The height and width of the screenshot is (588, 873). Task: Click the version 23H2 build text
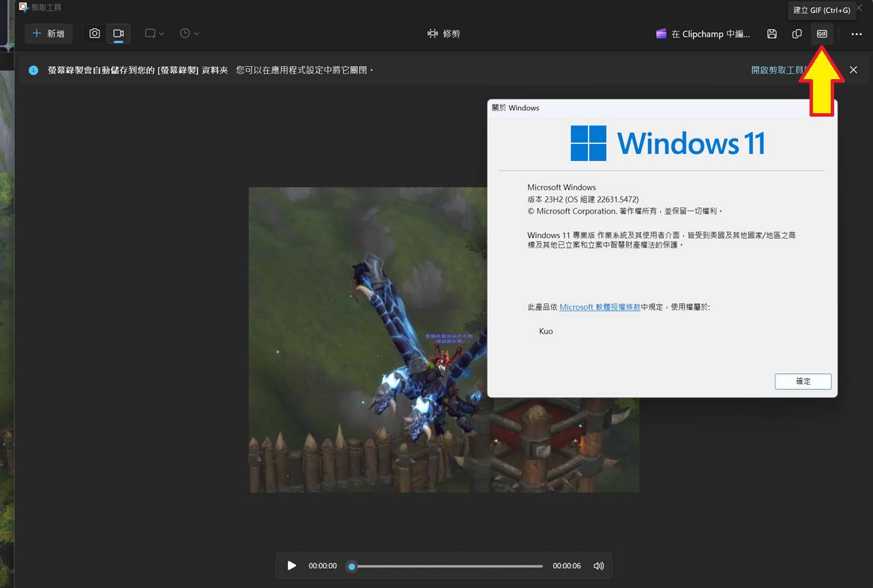click(582, 199)
